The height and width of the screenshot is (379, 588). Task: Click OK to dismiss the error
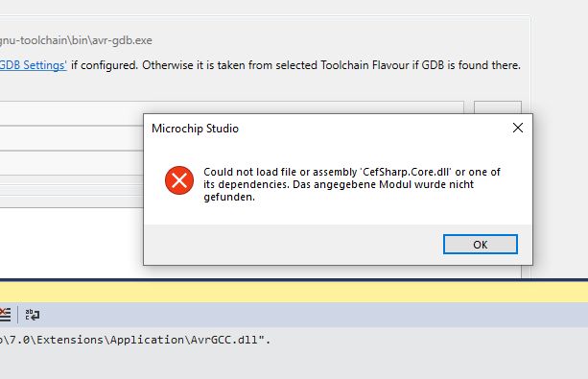click(x=480, y=245)
